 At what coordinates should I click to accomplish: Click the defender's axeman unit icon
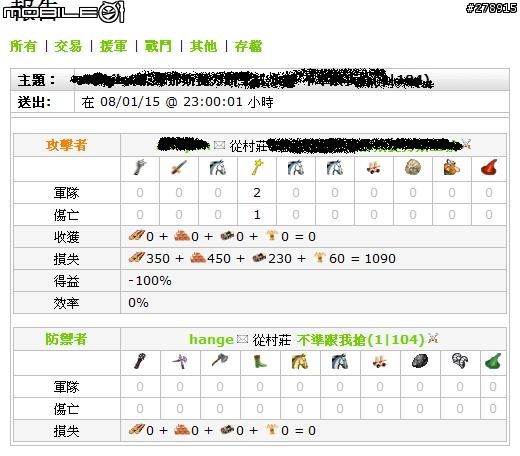pos(220,361)
